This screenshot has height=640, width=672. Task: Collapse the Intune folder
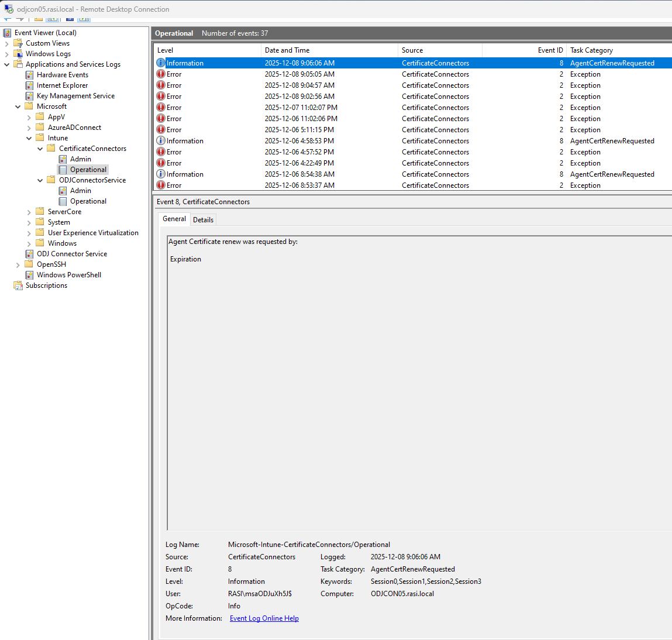29,138
